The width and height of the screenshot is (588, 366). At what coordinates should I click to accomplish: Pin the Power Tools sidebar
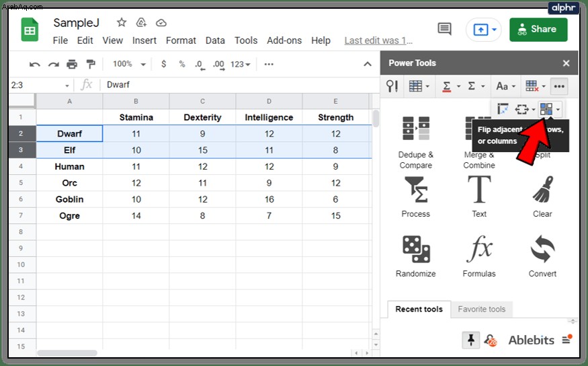point(471,340)
